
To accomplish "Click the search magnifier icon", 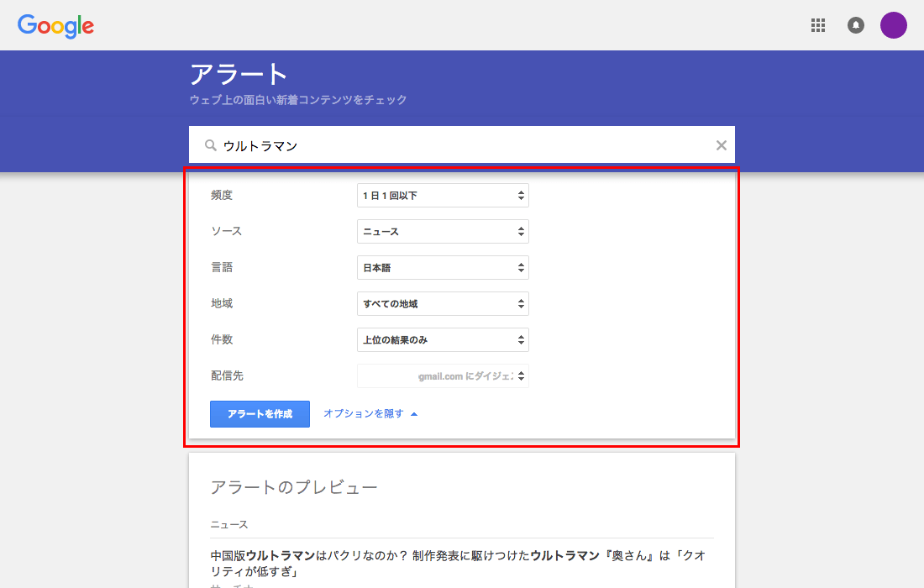I will (210, 145).
